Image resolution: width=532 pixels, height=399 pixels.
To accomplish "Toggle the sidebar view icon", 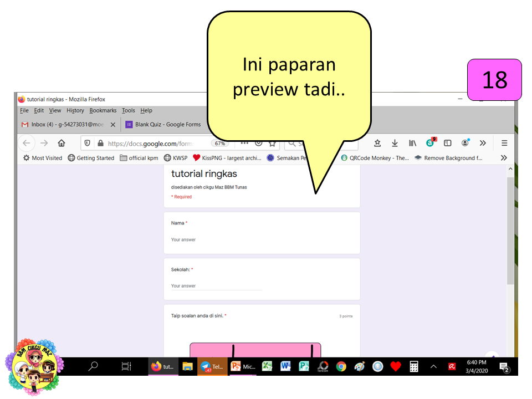I will [448, 143].
